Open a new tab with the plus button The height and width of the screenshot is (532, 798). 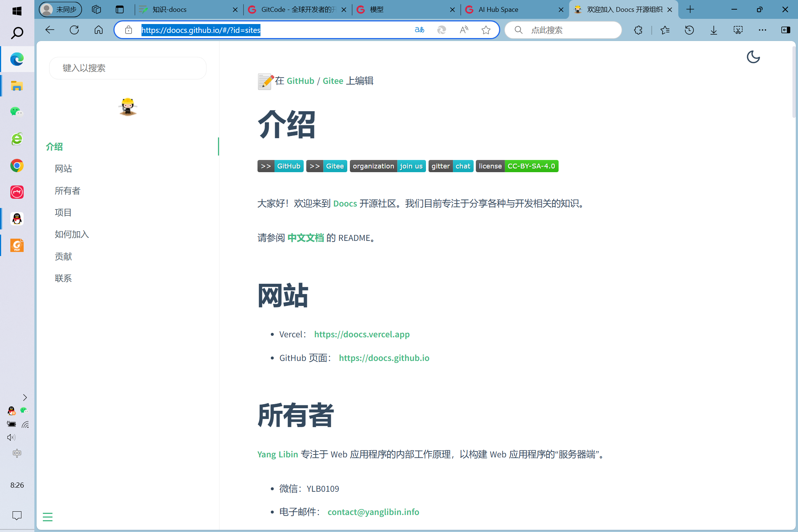(690, 10)
